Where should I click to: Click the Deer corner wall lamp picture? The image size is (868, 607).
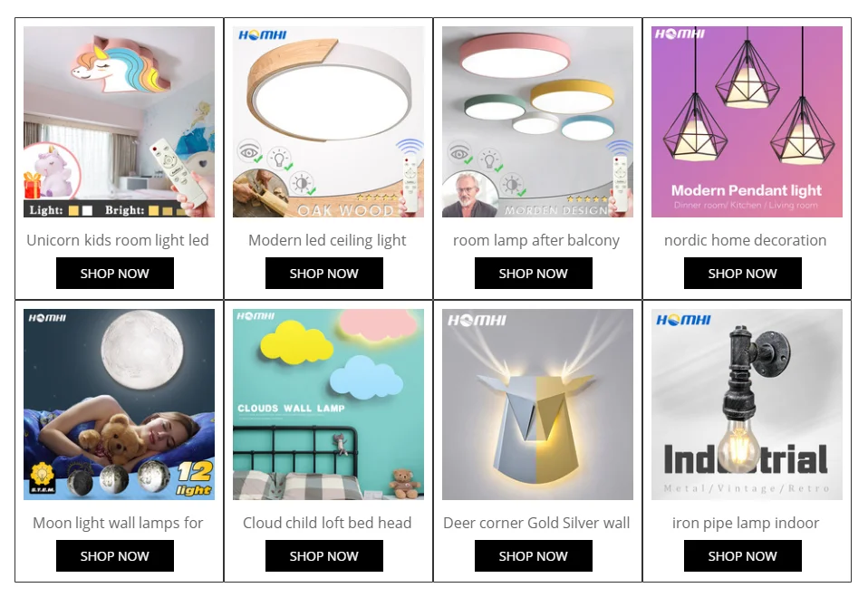click(537, 404)
